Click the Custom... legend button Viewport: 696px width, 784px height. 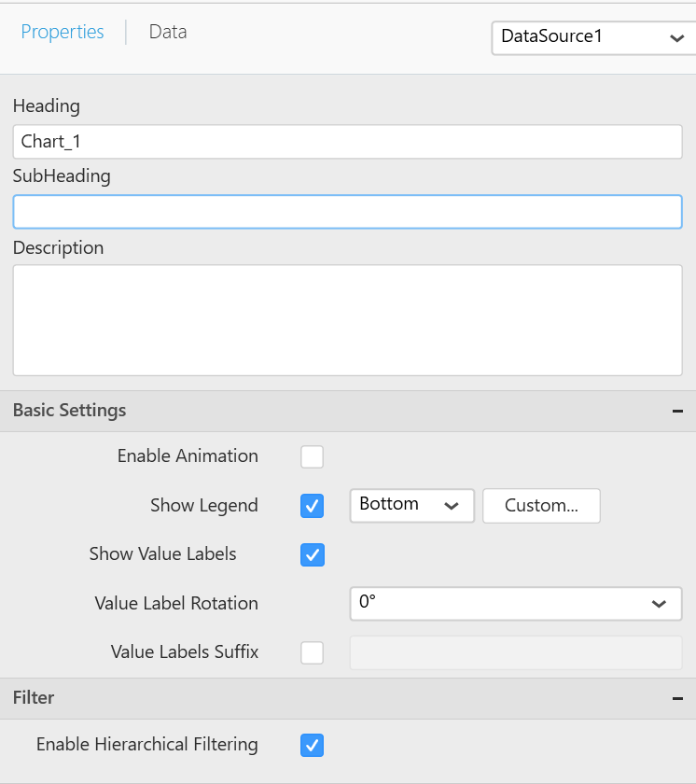click(541, 506)
